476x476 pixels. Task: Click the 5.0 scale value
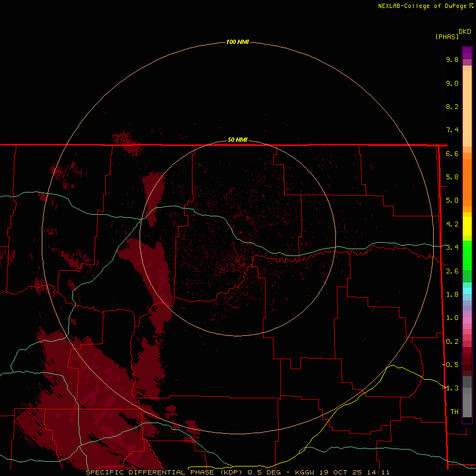452,200
